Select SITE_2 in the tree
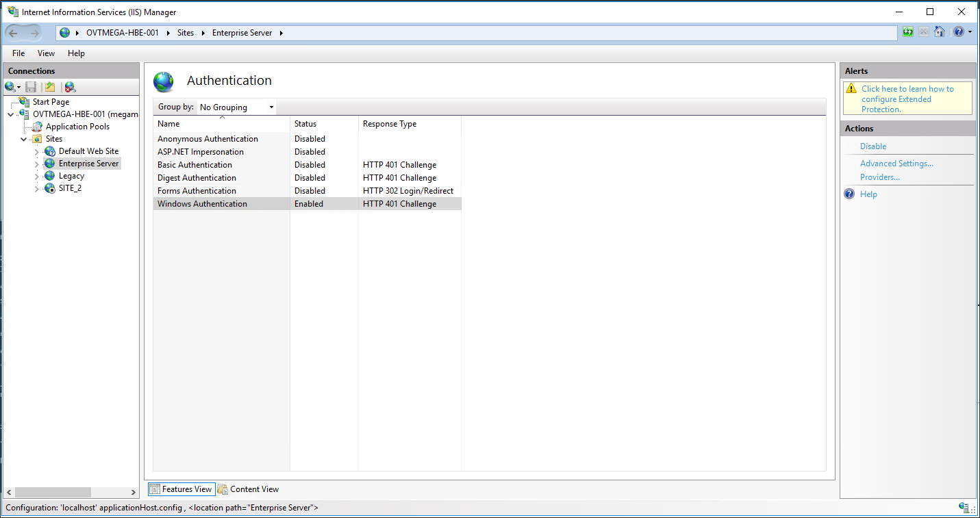 tap(70, 188)
